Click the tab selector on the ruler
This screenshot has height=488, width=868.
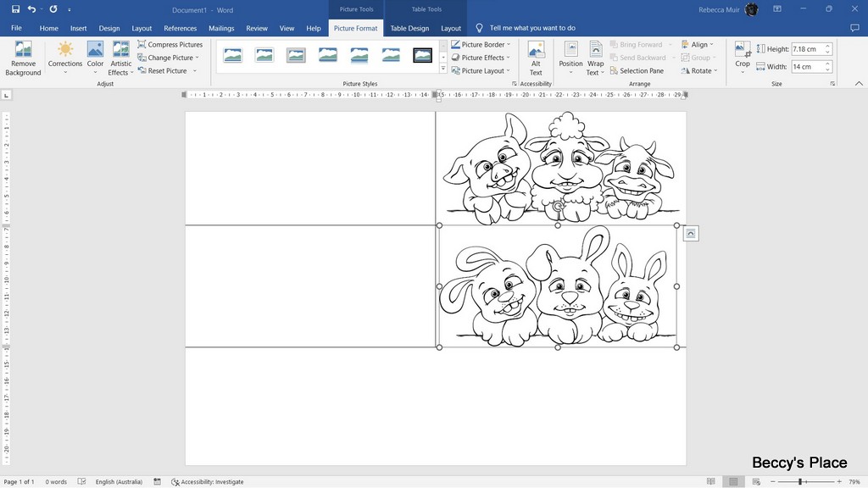(x=6, y=95)
